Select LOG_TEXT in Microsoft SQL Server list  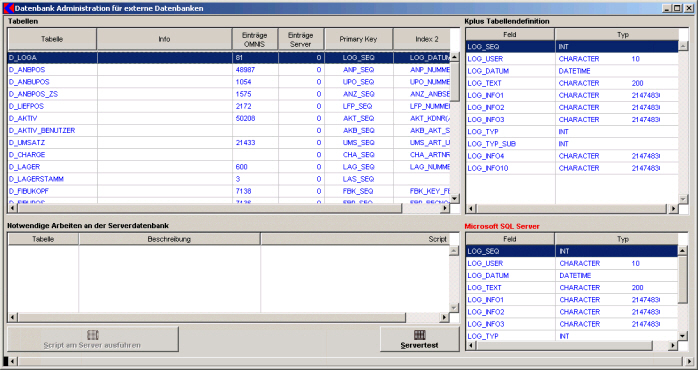pos(572,288)
